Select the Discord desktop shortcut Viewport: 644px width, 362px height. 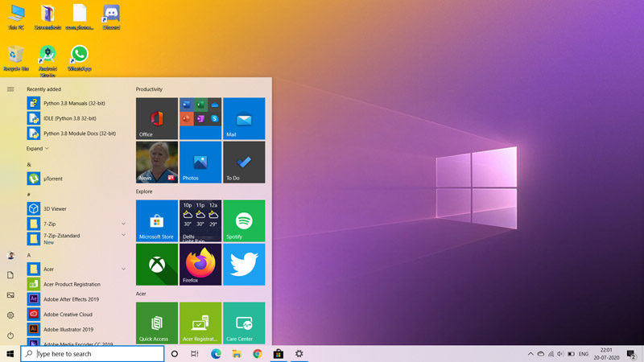(111, 17)
